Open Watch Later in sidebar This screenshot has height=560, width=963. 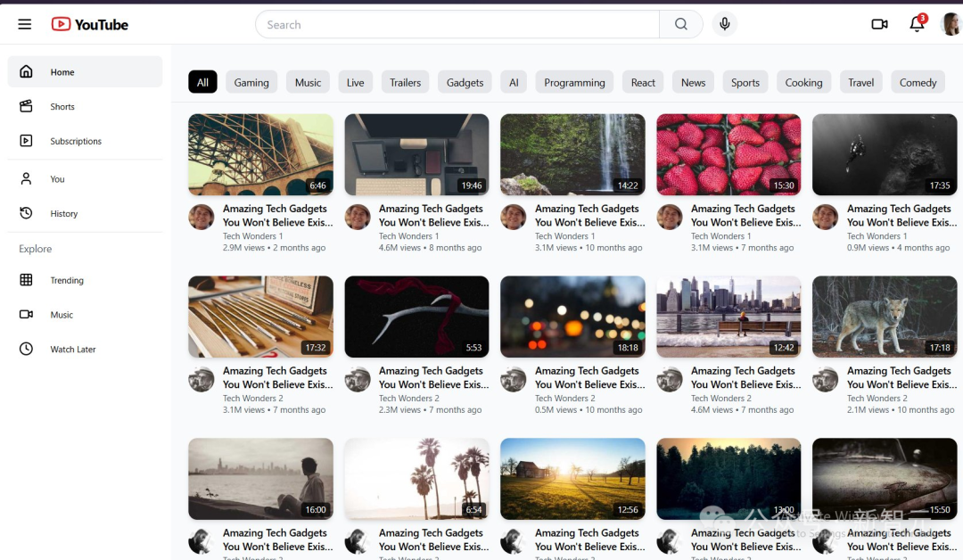pyautogui.click(x=72, y=350)
